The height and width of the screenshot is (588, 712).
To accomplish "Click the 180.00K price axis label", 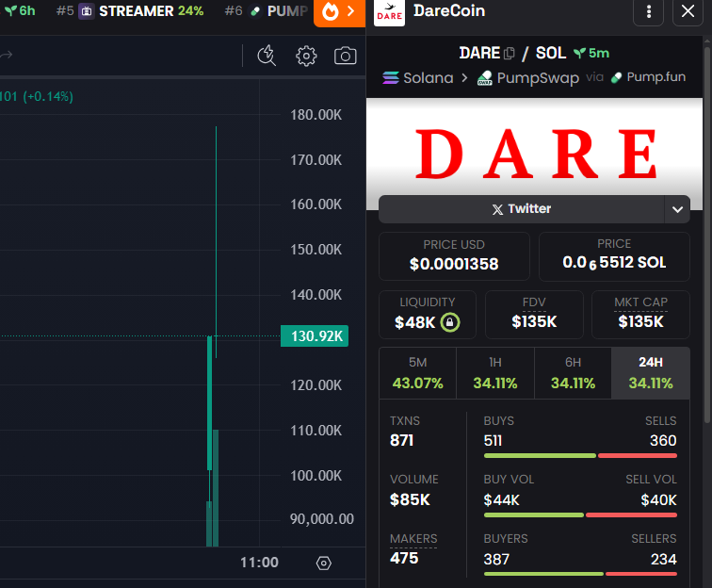I will (316, 115).
